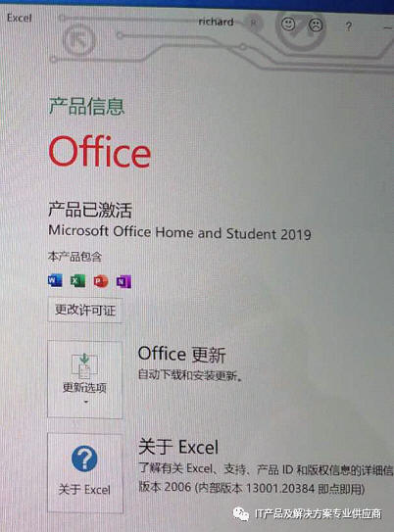394x532 pixels.
Task: Click the 产品已激活 status text
Action: point(89,210)
